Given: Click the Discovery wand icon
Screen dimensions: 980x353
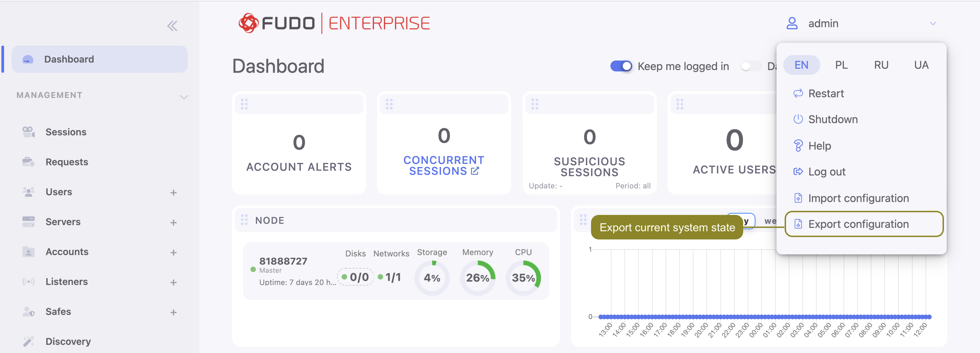Looking at the screenshot, I should click(29, 341).
